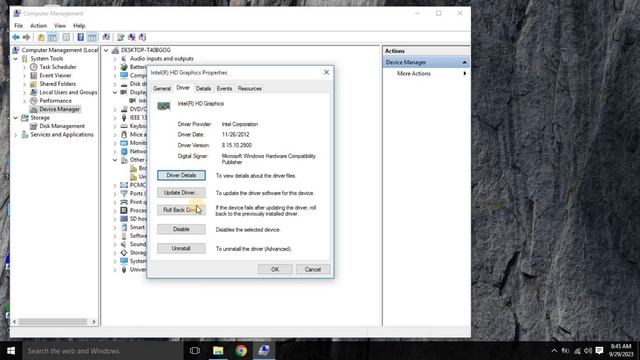The image size is (640, 360).
Task: Select Services and Applications node
Action: tap(62, 135)
